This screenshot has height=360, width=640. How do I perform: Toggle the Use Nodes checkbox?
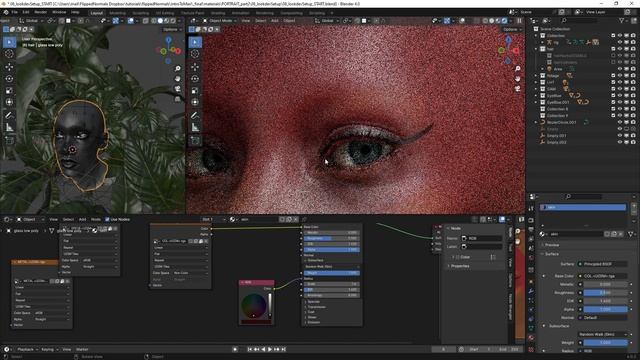[107, 220]
